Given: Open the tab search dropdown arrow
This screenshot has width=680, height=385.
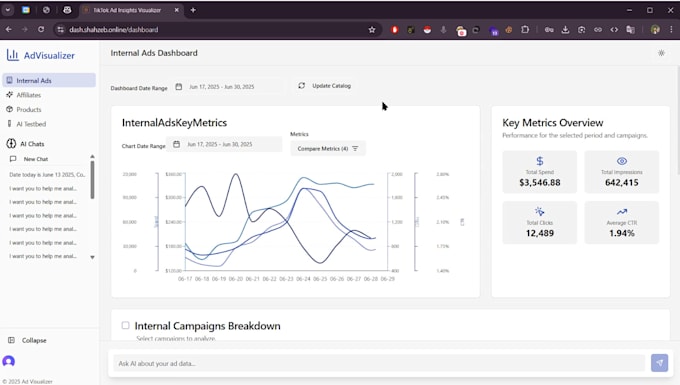Looking at the screenshot, I should (x=8, y=10).
